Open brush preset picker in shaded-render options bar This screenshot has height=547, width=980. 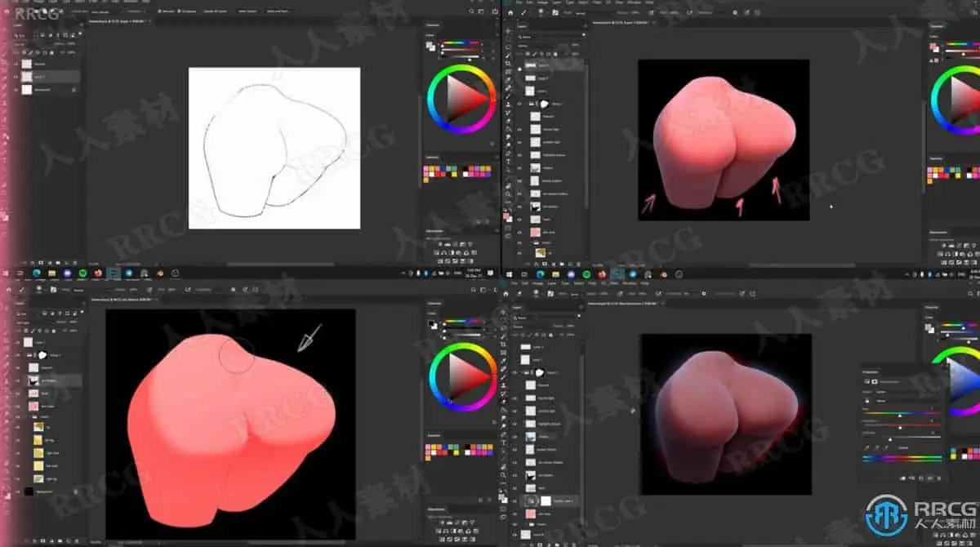tap(540, 12)
